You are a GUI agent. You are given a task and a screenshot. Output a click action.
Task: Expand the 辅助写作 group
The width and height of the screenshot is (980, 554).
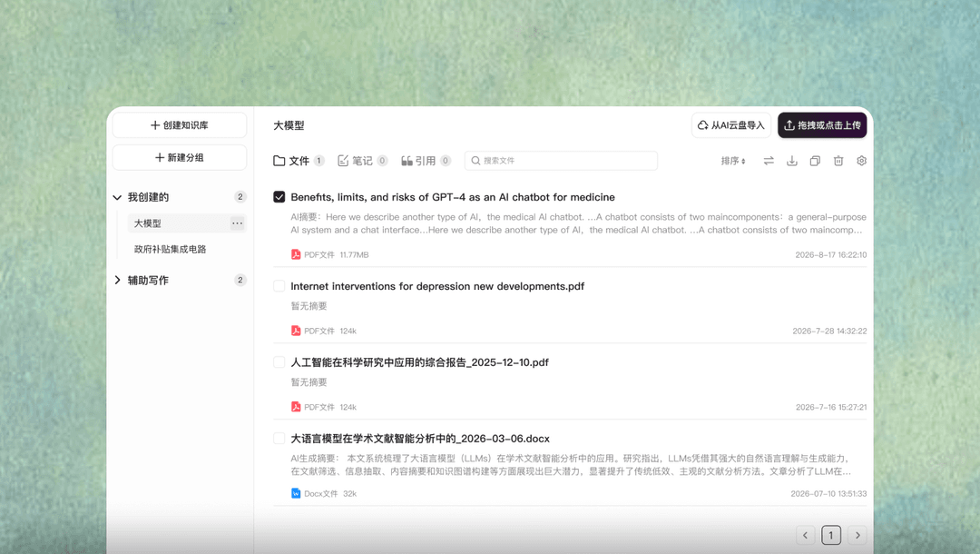pyautogui.click(x=117, y=280)
